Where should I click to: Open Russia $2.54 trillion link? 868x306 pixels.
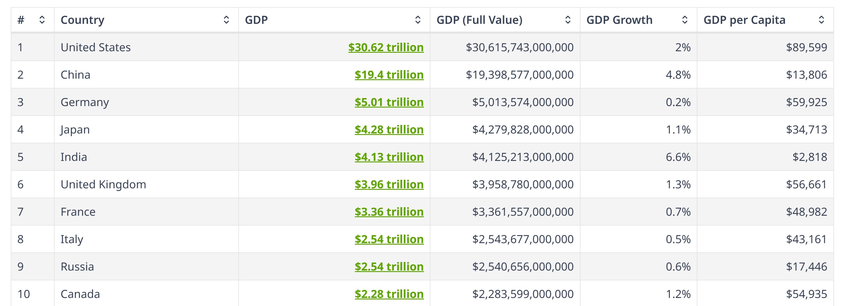(389, 267)
